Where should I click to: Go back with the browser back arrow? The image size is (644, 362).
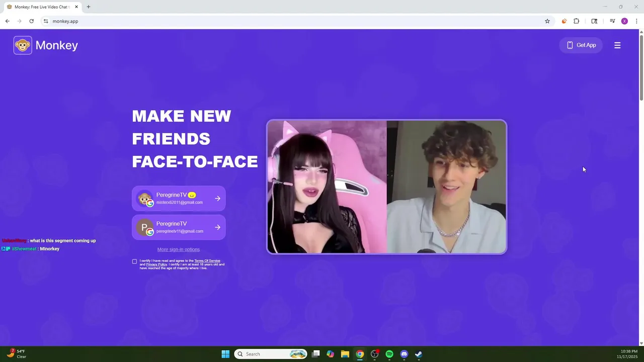7,21
